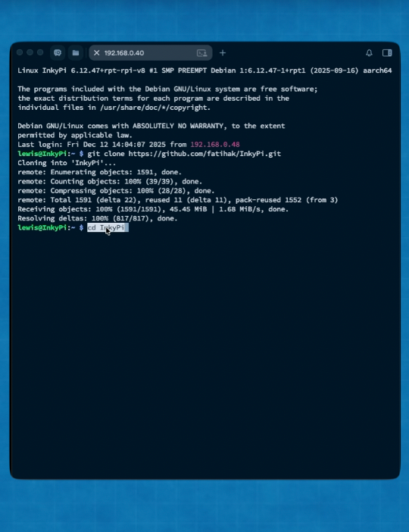The height and width of the screenshot is (532, 409).
Task: Click the Resolving deltas output line
Action: pos(98,218)
